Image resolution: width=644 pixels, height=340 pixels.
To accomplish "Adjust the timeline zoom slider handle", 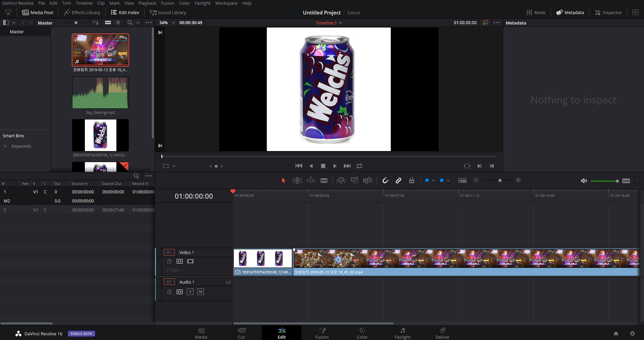I will [x=500, y=181].
